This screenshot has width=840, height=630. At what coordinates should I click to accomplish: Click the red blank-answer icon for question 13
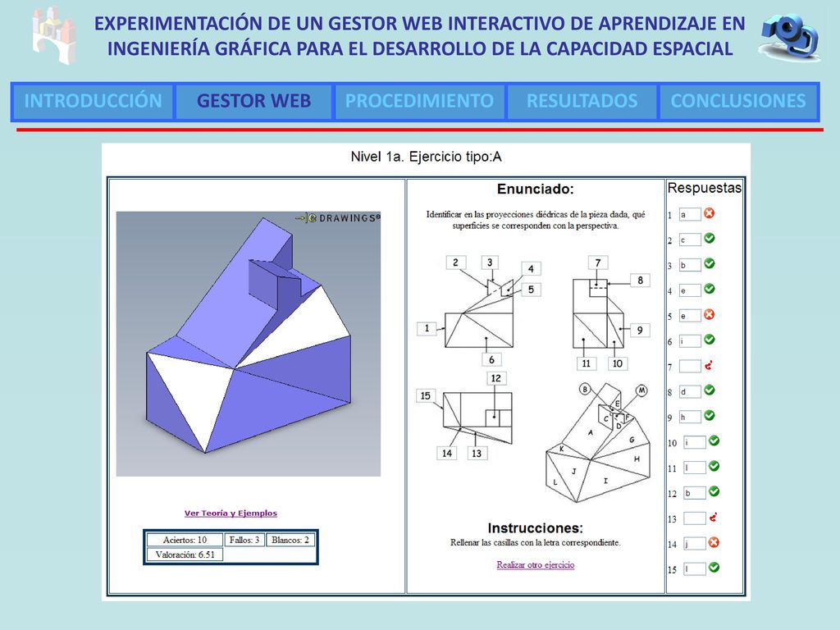(x=713, y=517)
